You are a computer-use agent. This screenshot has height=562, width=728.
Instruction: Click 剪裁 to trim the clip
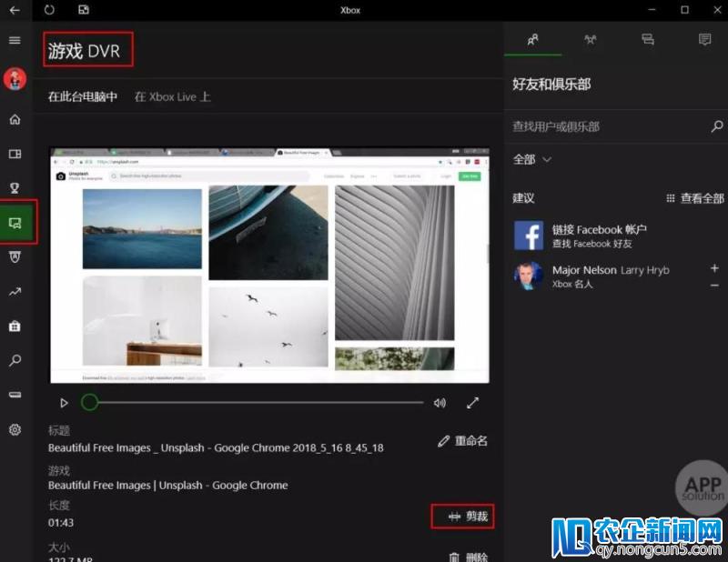468,517
